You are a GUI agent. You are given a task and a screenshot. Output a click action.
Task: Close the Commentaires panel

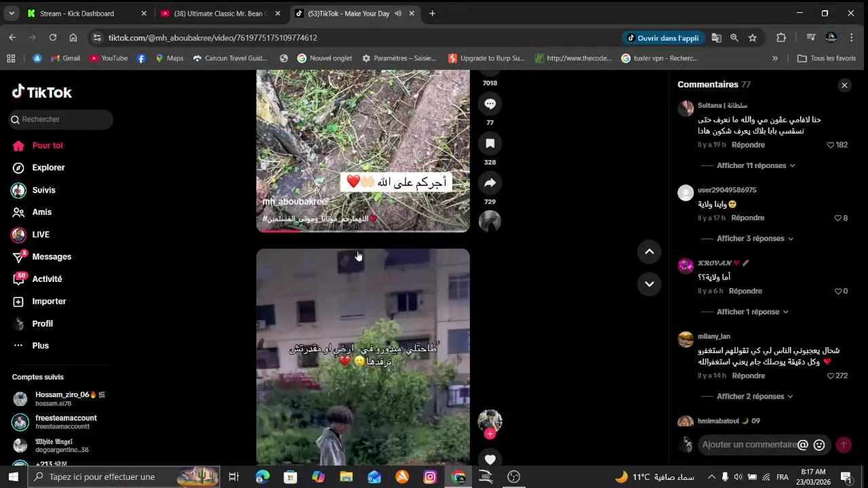pyautogui.click(x=844, y=85)
